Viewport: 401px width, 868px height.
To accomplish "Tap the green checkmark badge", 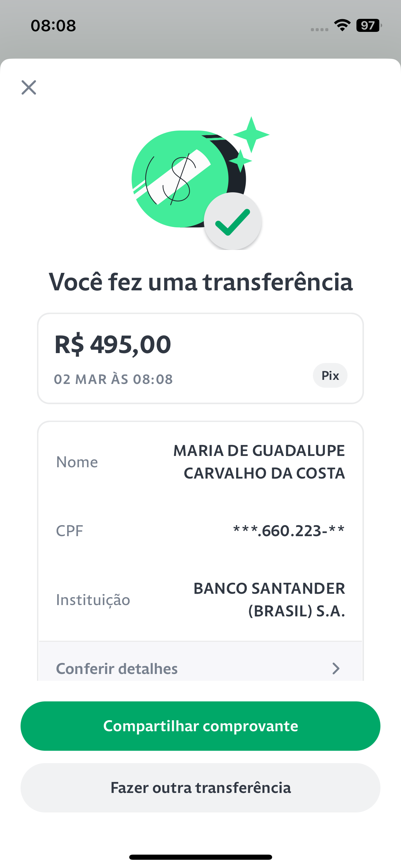I will pyautogui.click(x=233, y=221).
